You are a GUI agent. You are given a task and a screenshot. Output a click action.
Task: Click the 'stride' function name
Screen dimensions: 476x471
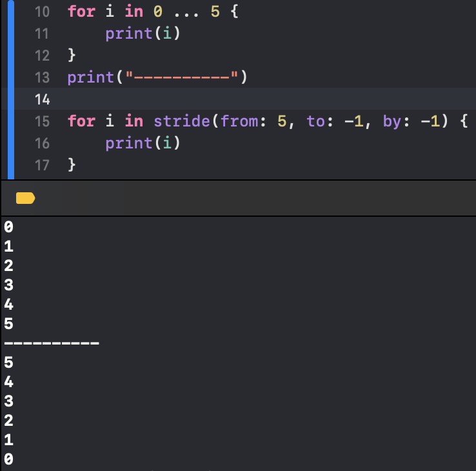pyautogui.click(x=181, y=121)
